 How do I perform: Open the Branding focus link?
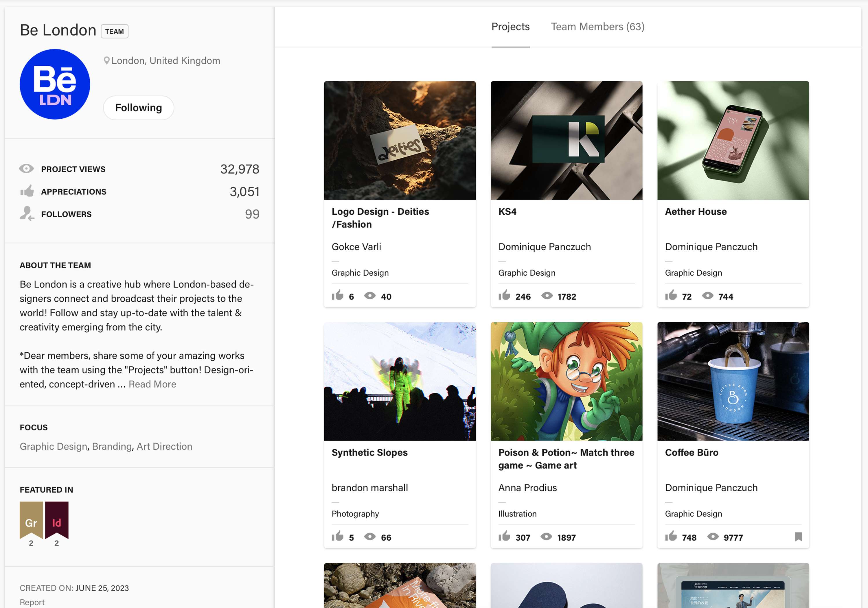(x=112, y=447)
